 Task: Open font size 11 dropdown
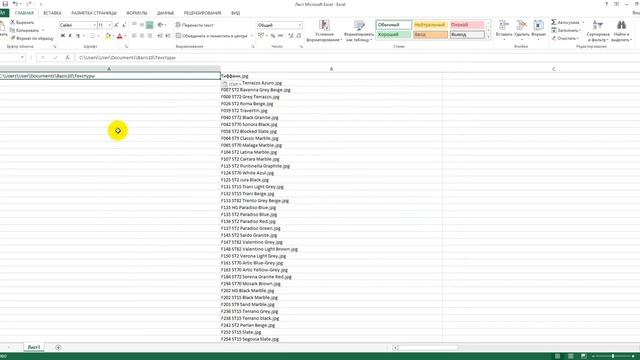109,25
